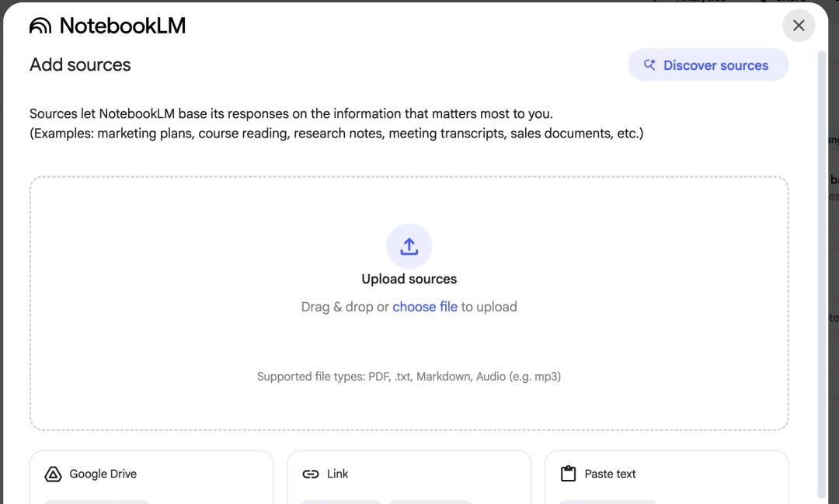This screenshot has width=839, height=504.
Task: Click the supported file types note
Action: [409, 377]
